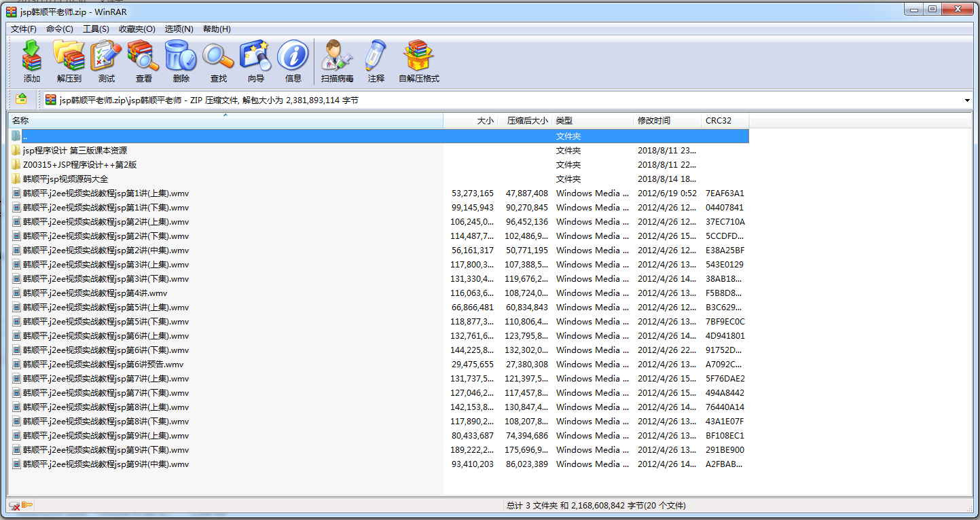Open the 选项(N) menu
980x520 pixels.
click(x=179, y=29)
